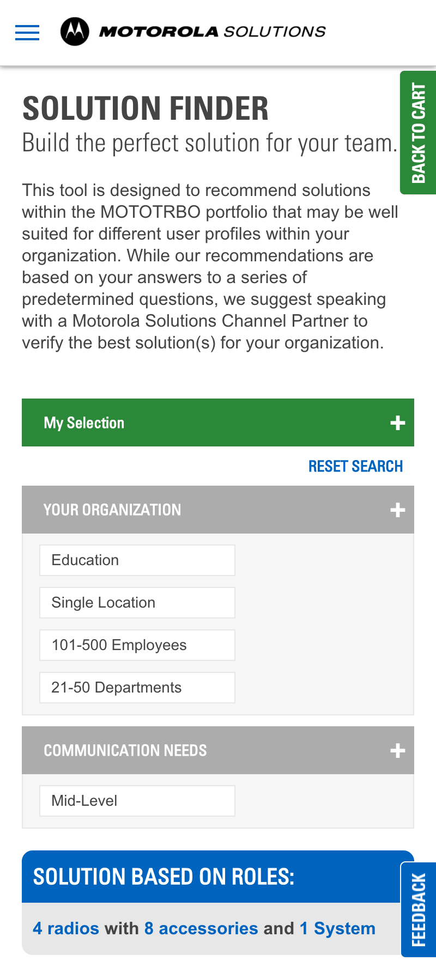Click the 8 accessories link
The image size is (436, 980).
pyautogui.click(x=201, y=928)
